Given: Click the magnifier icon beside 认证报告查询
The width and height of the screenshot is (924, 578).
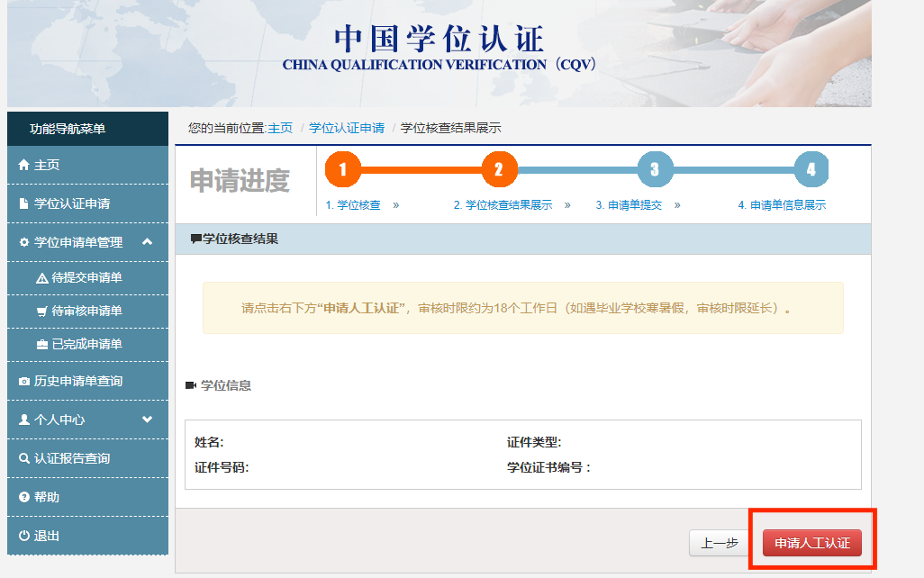Looking at the screenshot, I should [x=24, y=459].
